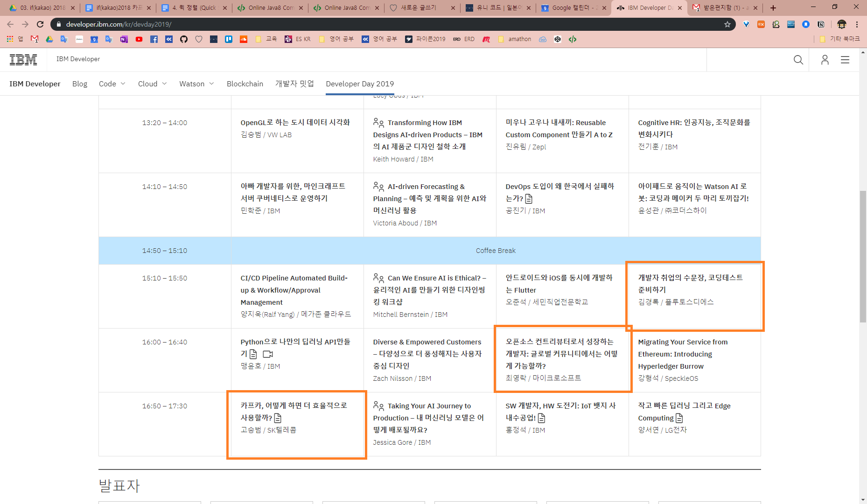867x504 pixels.
Task: Open document icon for Edge Computing session
Action: 679,418
